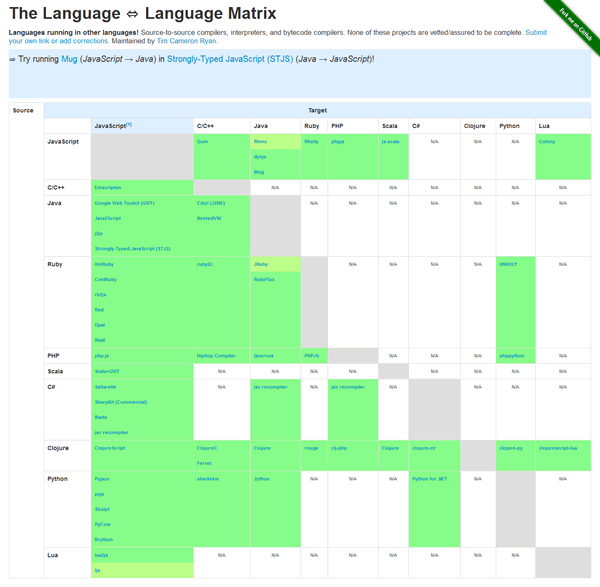Open the Fork me on GitHub ribbon
Screen dimensions: 600x587
click(575, 24)
